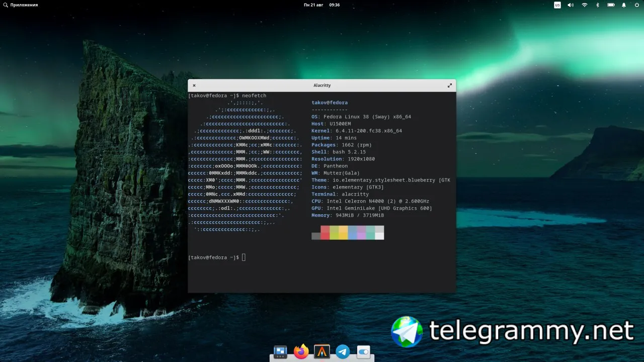This screenshot has height=362, width=644.
Task: Click the Alacritty window title
Action: 322,85
